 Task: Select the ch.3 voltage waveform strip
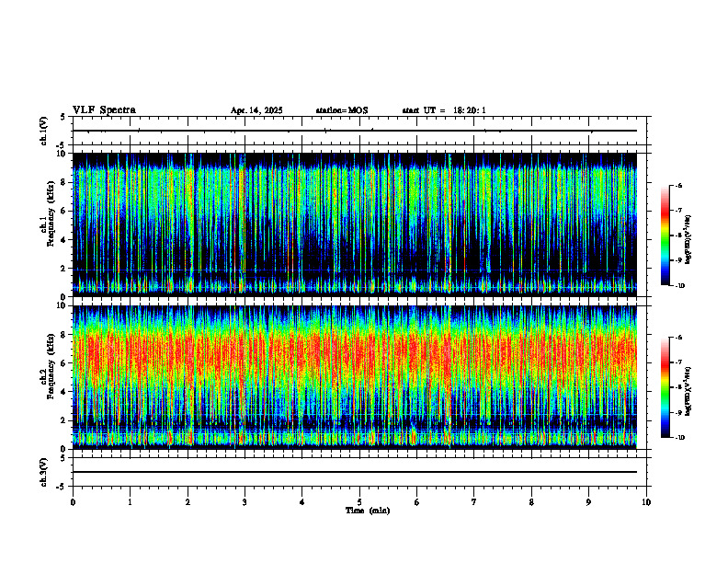tap(359, 472)
